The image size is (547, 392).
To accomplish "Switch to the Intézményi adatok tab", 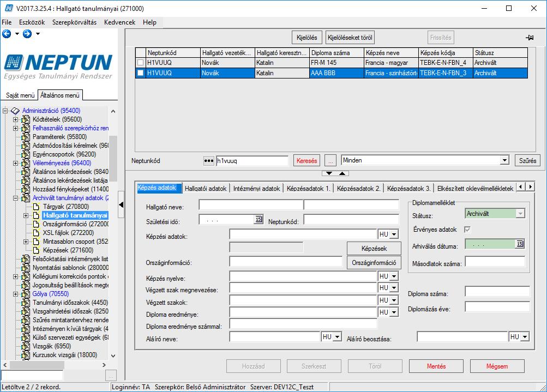I will point(256,188).
